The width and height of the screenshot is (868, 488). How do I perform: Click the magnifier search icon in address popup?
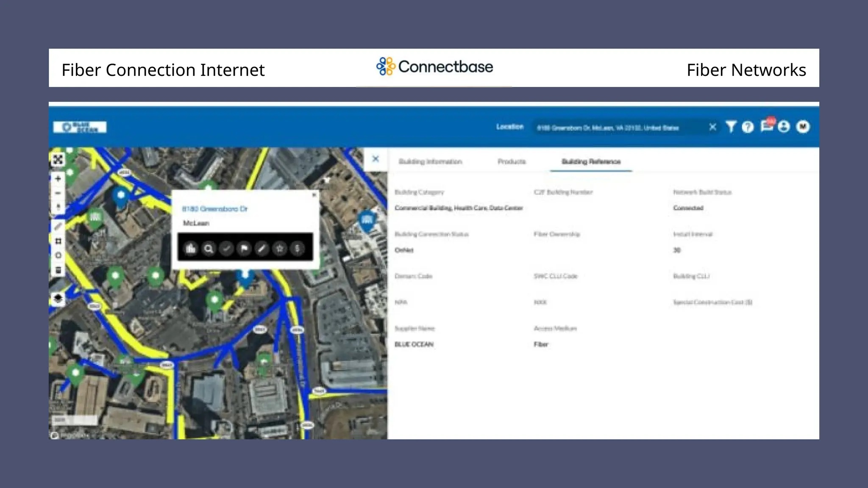click(209, 249)
